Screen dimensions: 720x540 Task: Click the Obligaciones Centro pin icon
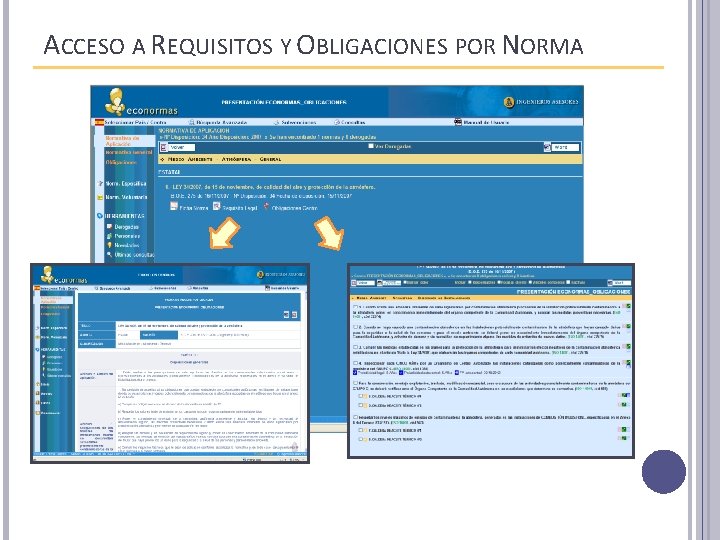pos(266,207)
